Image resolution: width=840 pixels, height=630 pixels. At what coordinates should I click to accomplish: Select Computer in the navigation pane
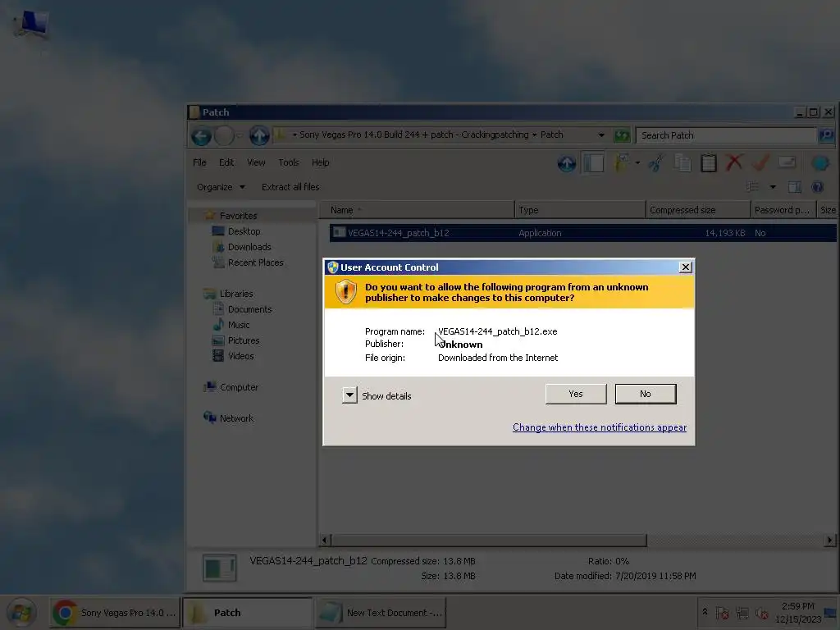click(239, 387)
